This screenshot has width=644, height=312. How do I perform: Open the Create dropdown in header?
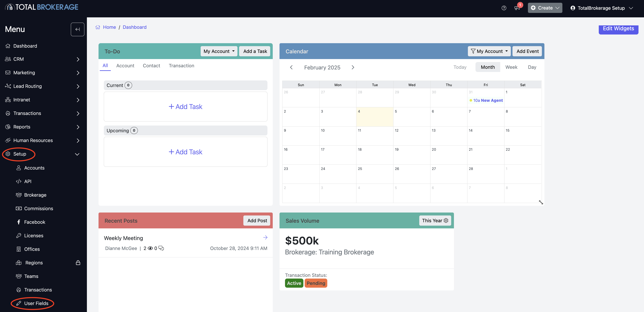pyautogui.click(x=545, y=8)
